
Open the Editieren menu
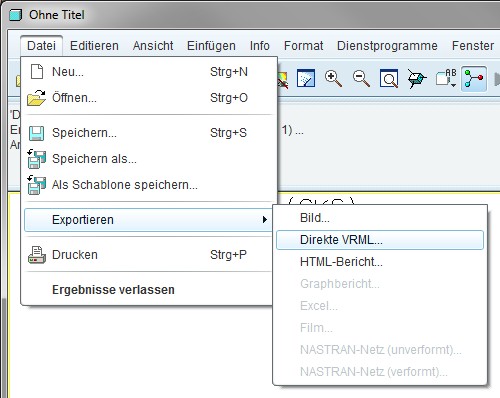94,46
